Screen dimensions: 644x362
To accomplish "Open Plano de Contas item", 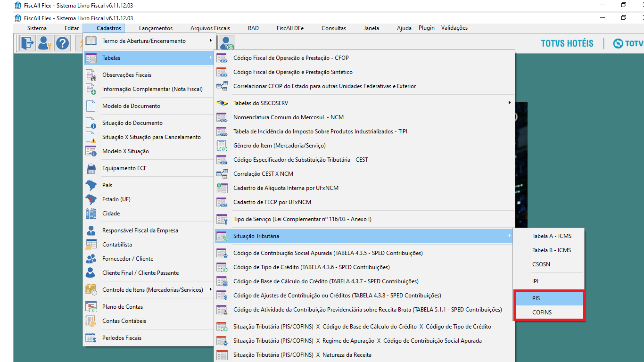I will click(x=149, y=307).
